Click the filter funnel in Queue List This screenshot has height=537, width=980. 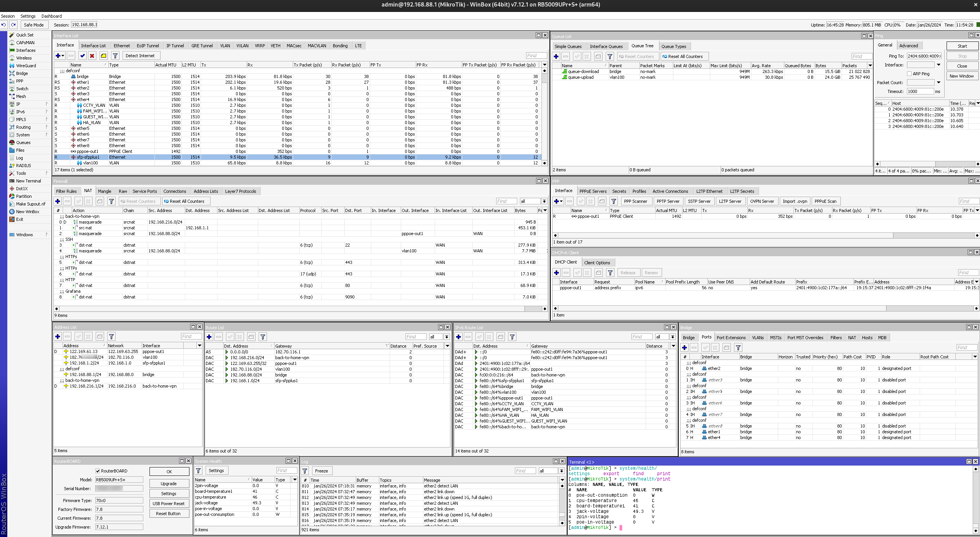610,56
